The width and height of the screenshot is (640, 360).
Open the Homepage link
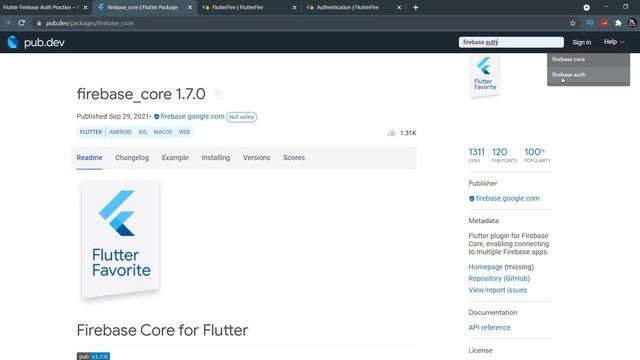(x=485, y=267)
